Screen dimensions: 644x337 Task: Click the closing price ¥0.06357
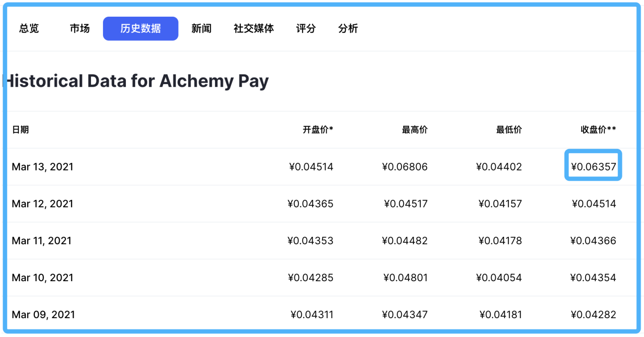click(x=594, y=167)
